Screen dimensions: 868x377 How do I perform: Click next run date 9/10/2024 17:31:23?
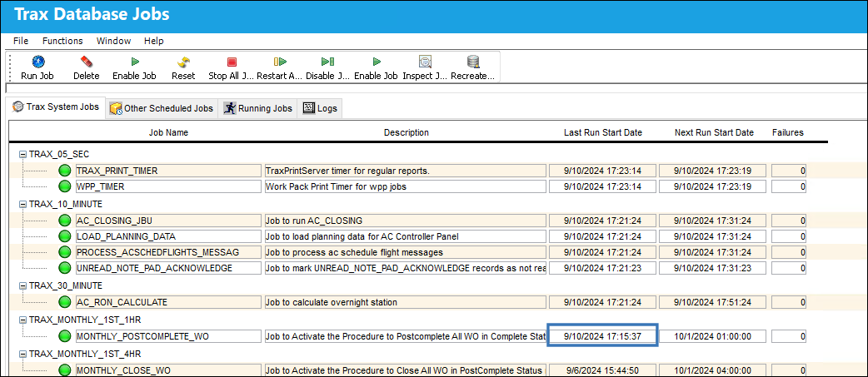(x=713, y=268)
